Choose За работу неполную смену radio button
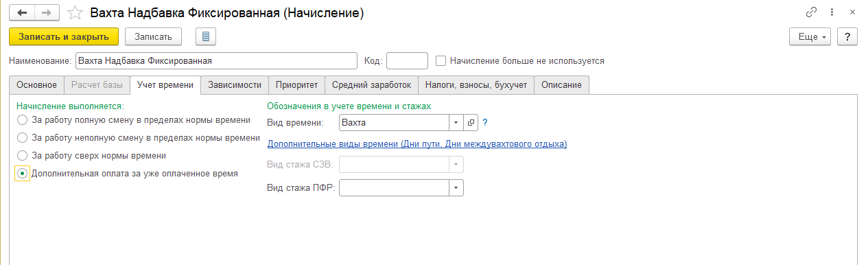The height and width of the screenshot is (265, 868). 23,137
